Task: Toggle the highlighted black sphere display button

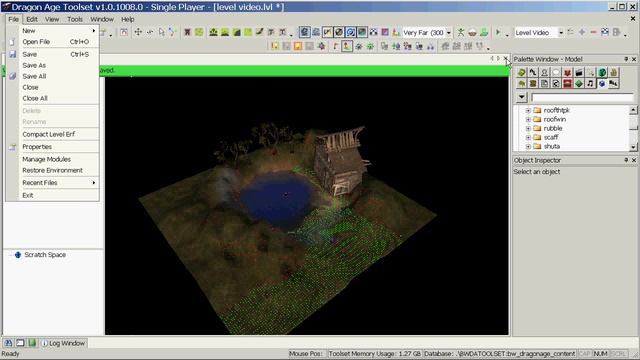Action: [x=339, y=32]
